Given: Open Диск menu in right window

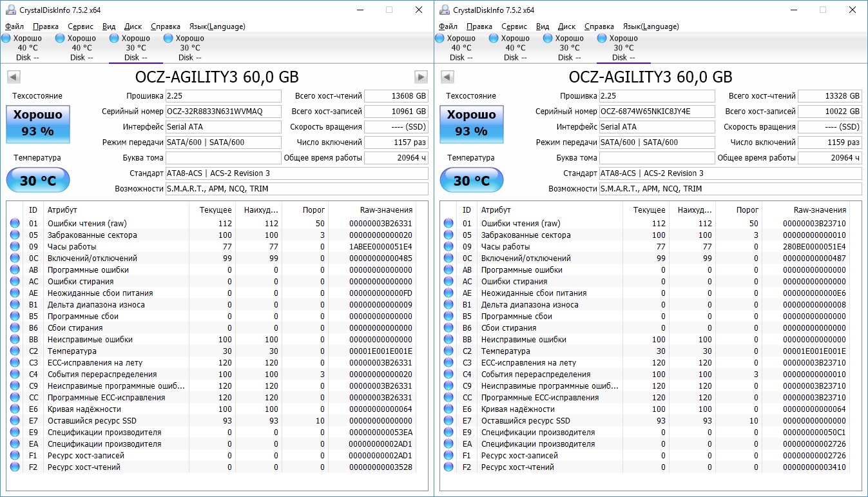Looking at the screenshot, I should point(566,26).
